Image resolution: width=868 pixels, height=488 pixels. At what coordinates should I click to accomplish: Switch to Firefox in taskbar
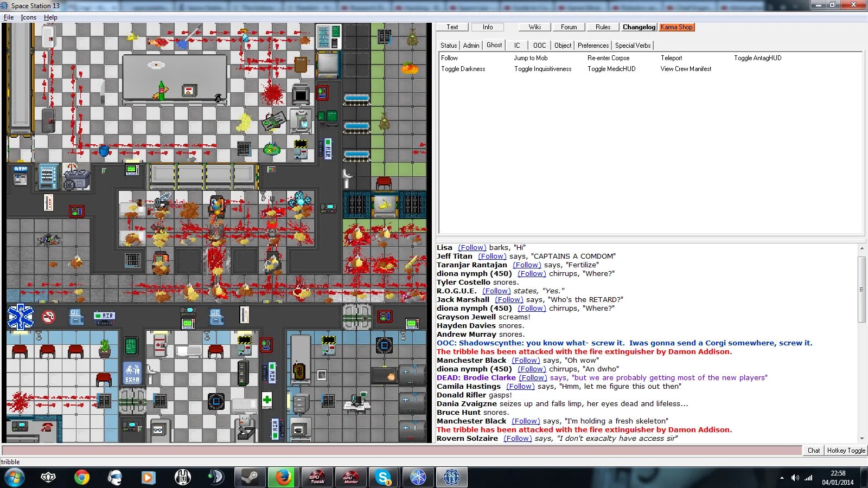click(284, 478)
